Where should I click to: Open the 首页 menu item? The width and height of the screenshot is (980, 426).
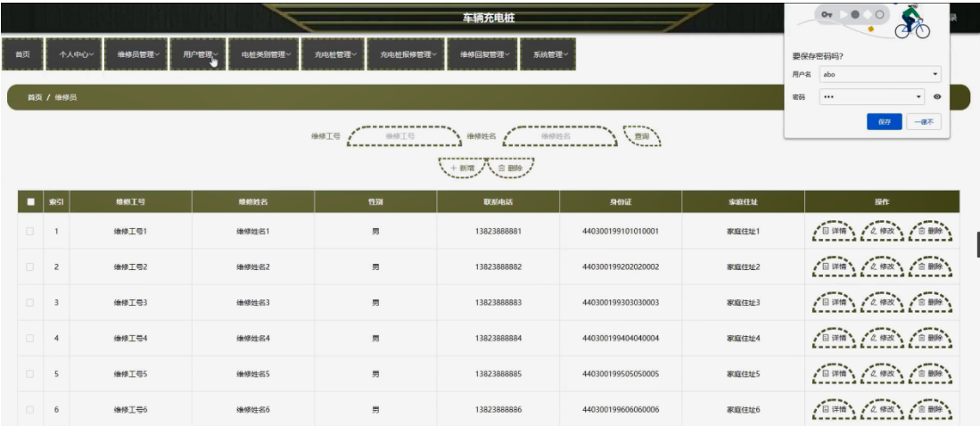click(x=22, y=54)
